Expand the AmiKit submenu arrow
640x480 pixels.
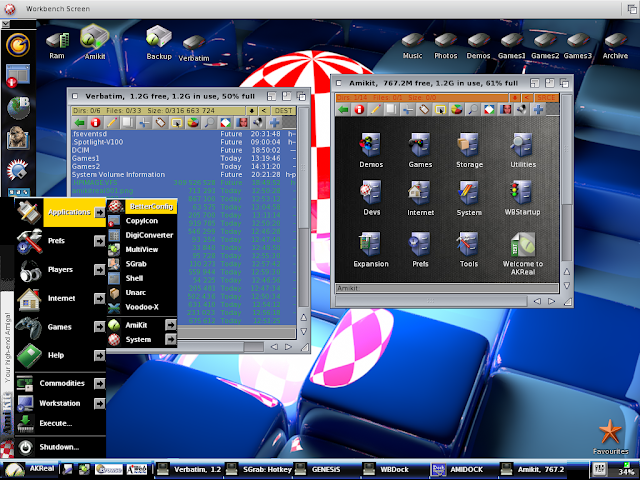(x=171, y=325)
